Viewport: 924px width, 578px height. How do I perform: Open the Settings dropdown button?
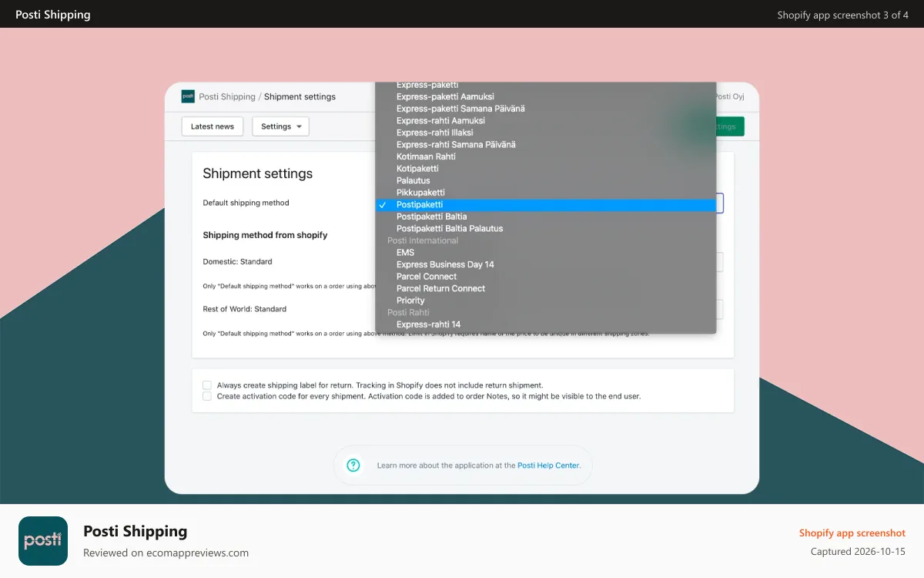[280, 126]
